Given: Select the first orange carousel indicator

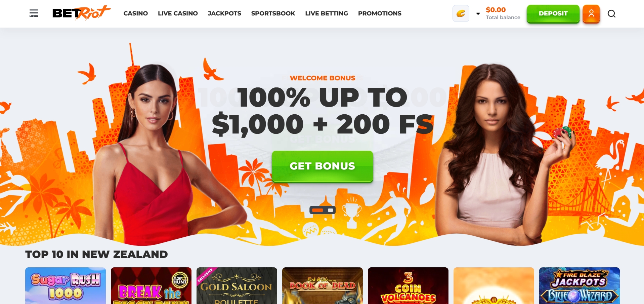Looking at the screenshot, I should click(x=317, y=210).
